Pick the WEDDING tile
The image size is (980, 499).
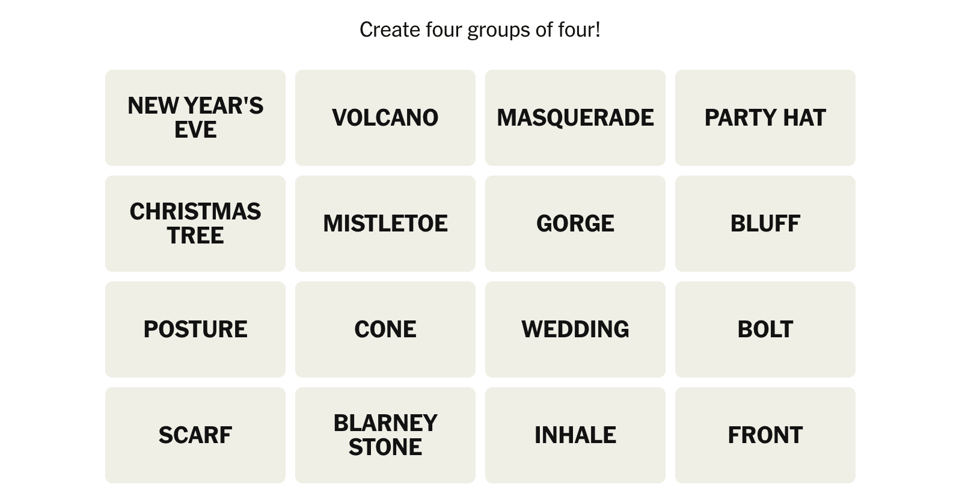pyautogui.click(x=575, y=329)
